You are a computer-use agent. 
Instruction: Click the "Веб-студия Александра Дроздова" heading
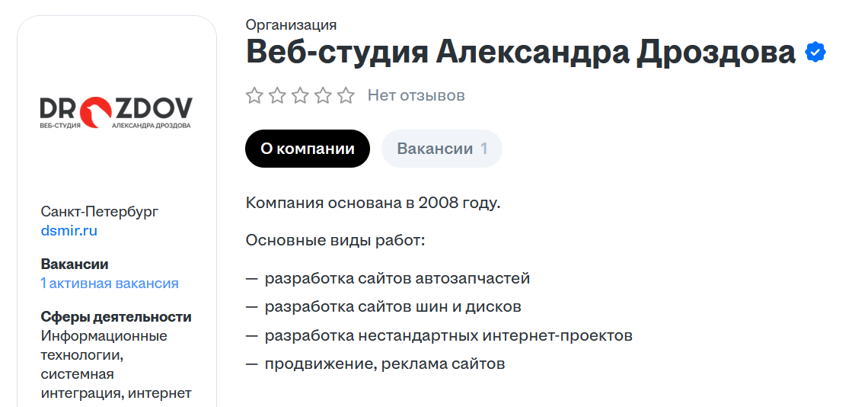pos(521,53)
